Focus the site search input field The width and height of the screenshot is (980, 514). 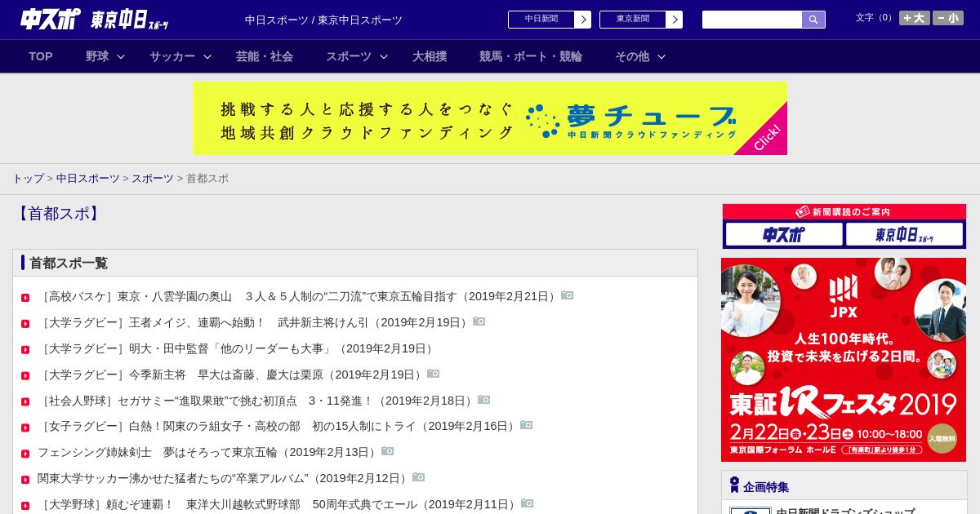(x=752, y=20)
